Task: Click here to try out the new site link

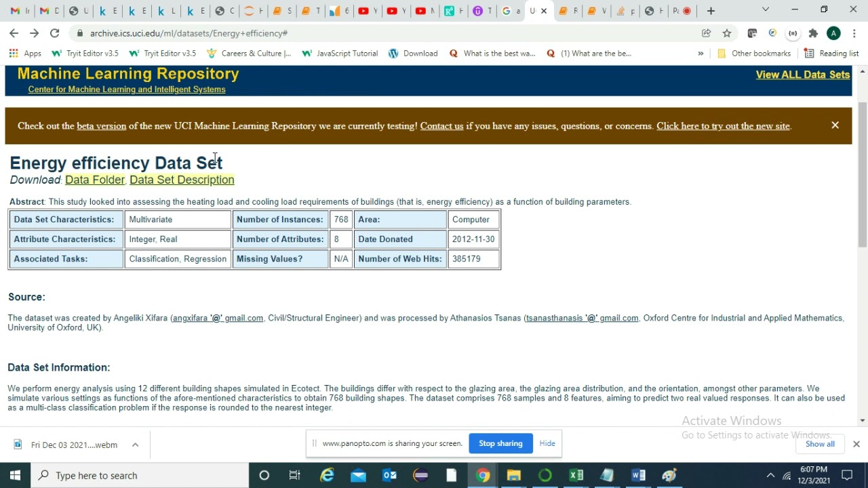Action: [723, 126]
